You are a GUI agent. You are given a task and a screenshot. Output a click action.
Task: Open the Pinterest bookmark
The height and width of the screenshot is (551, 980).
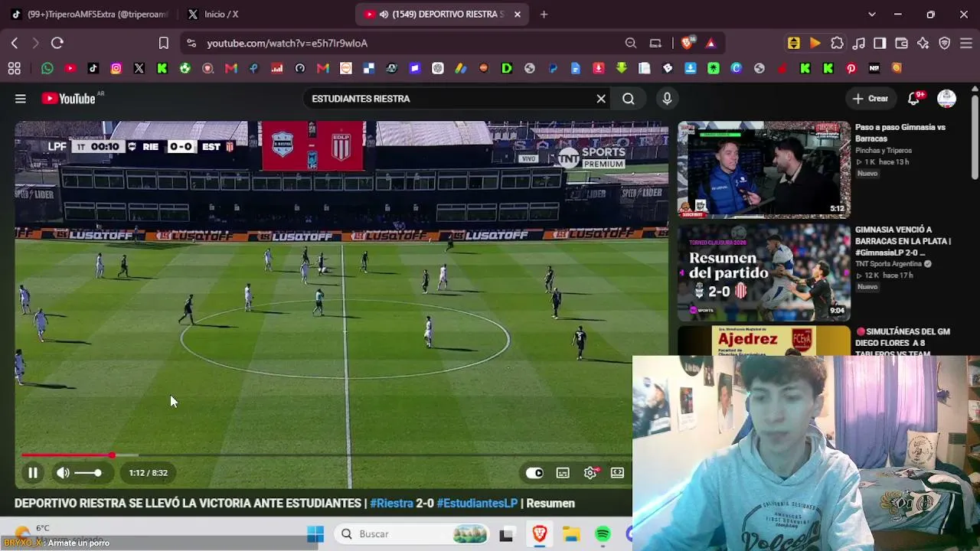click(x=851, y=69)
